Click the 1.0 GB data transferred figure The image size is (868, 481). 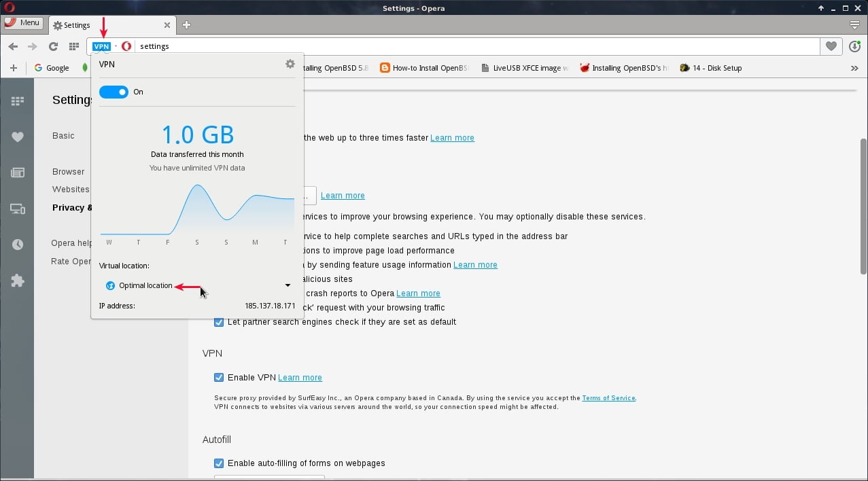click(198, 134)
